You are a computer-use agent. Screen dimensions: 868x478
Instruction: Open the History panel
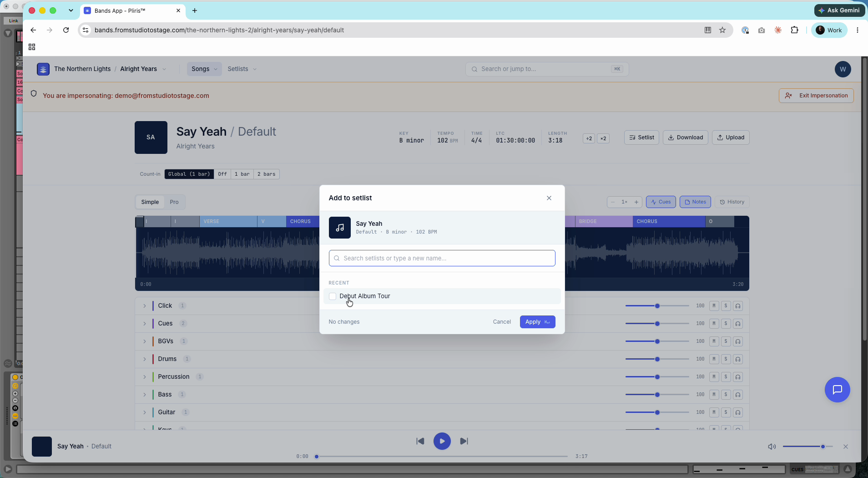[732, 202]
